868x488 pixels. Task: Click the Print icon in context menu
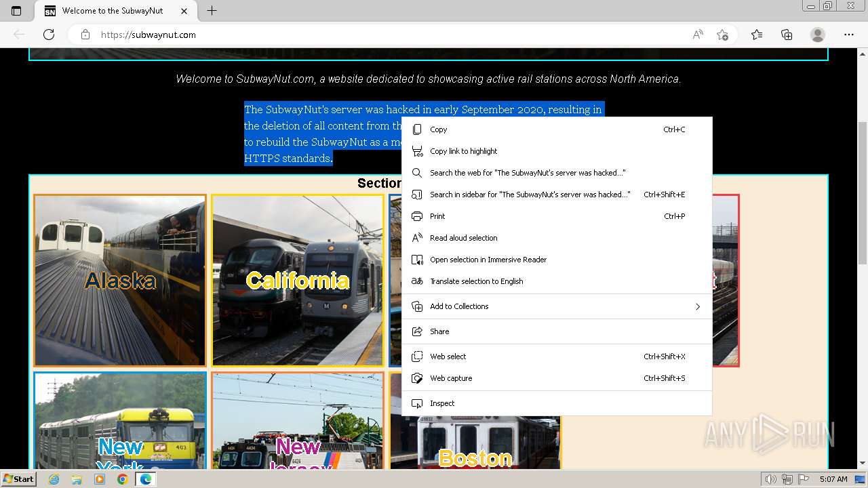point(417,216)
